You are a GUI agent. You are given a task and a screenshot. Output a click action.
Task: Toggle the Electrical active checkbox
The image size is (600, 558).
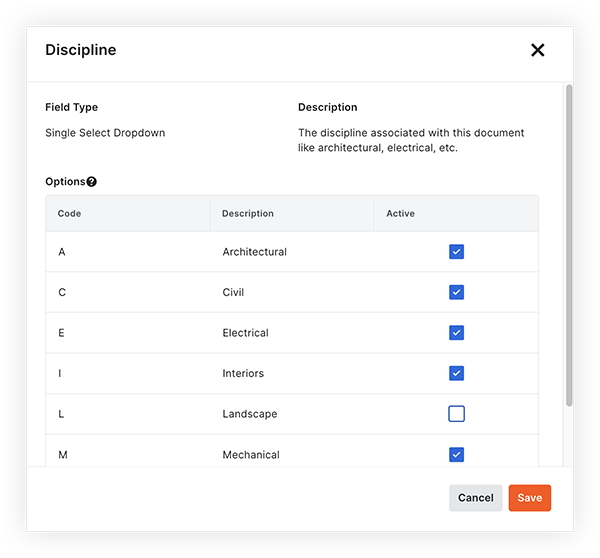pyautogui.click(x=456, y=333)
